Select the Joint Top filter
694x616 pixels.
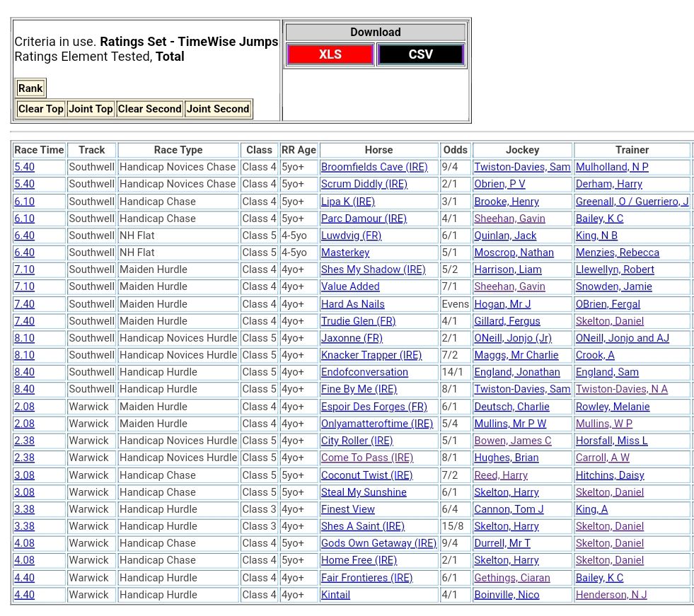[91, 109]
